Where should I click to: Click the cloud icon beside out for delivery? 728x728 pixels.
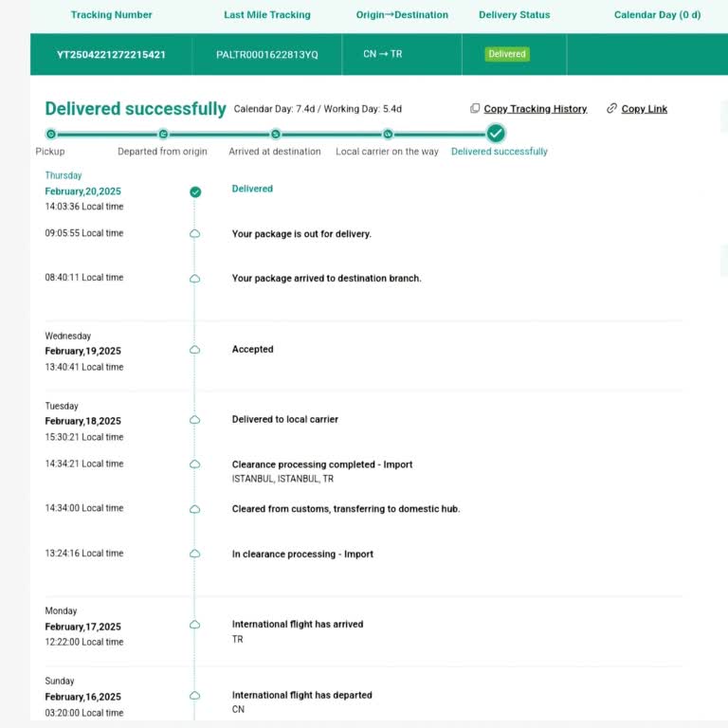click(195, 233)
